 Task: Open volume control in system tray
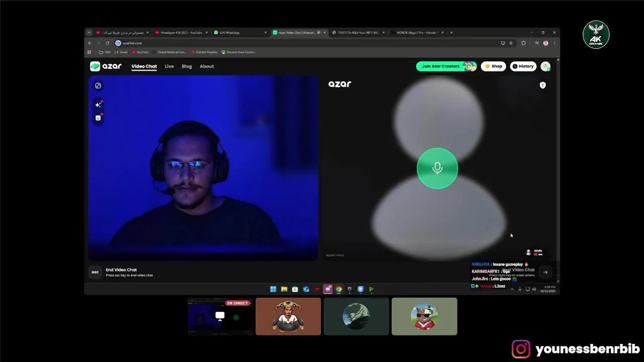(534, 289)
